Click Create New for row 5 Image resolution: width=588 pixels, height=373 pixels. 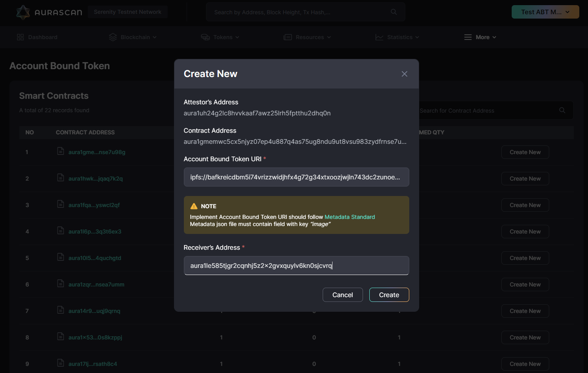[x=525, y=258]
